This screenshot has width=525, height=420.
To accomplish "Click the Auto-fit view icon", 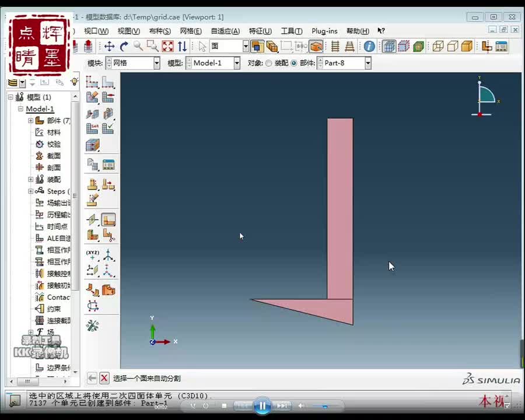I will pos(168,46).
